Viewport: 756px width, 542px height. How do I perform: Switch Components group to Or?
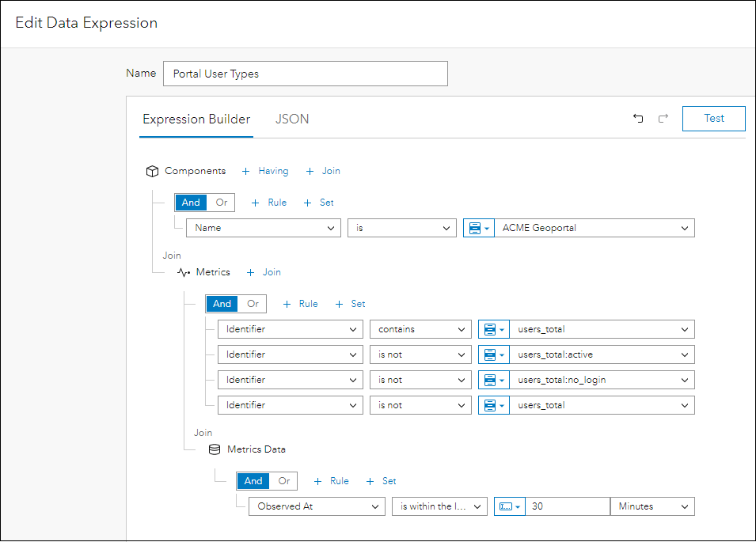[222, 203]
